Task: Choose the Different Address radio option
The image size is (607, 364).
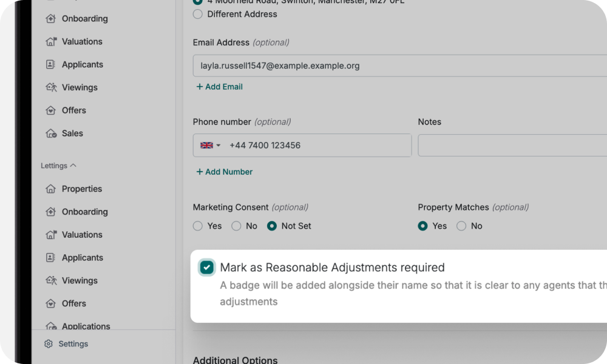Action: click(x=198, y=14)
